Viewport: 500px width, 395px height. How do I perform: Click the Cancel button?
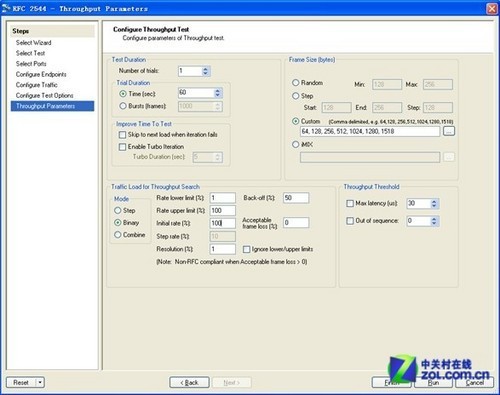pyautogui.click(x=475, y=383)
